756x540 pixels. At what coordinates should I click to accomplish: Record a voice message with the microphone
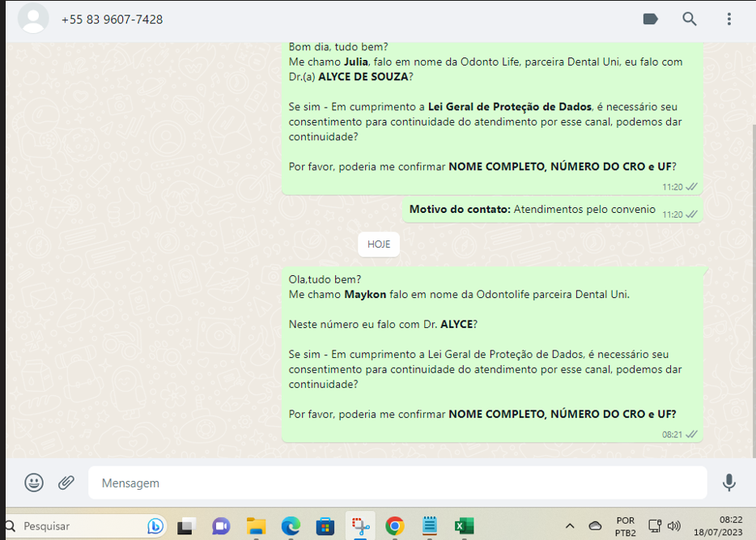point(729,483)
